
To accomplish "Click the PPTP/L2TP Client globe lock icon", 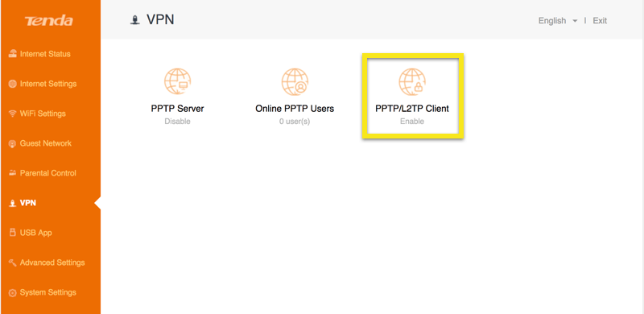I will 412,81.
